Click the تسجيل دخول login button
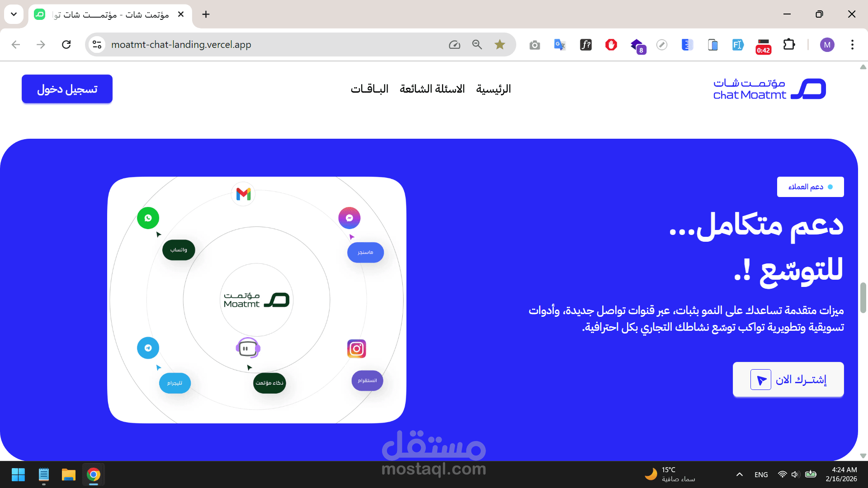The width and height of the screenshot is (868, 488). [67, 89]
